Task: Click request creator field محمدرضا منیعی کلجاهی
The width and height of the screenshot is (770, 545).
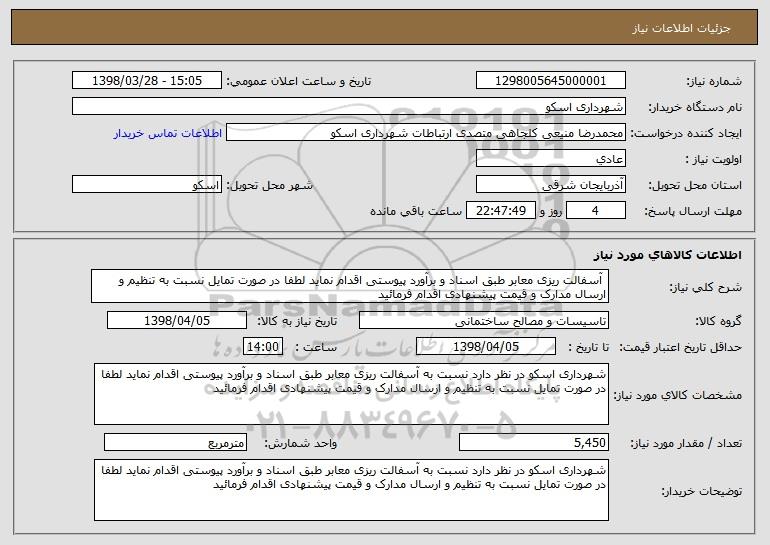Action: (426, 133)
